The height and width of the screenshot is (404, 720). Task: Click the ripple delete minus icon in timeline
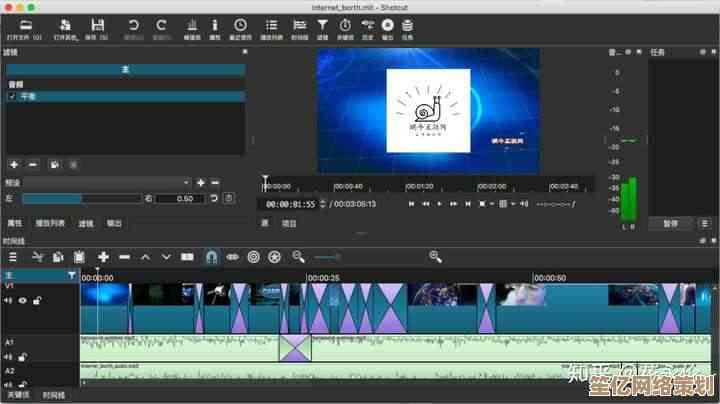(x=124, y=257)
